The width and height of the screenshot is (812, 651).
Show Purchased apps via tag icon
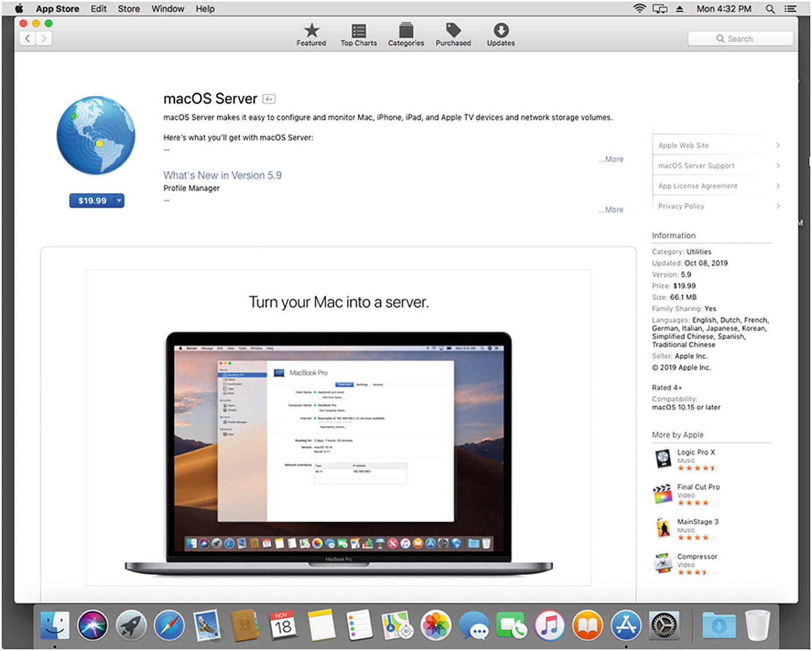453,34
